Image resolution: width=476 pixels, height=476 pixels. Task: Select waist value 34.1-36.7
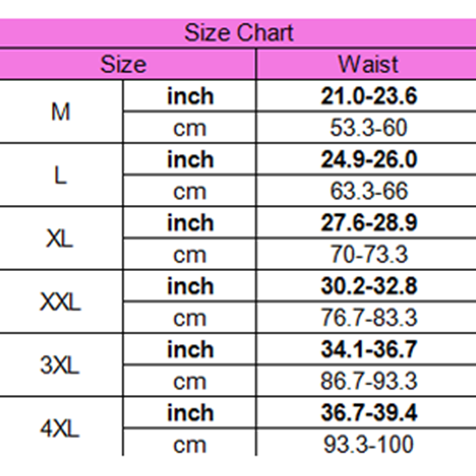[x=369, y=350]
